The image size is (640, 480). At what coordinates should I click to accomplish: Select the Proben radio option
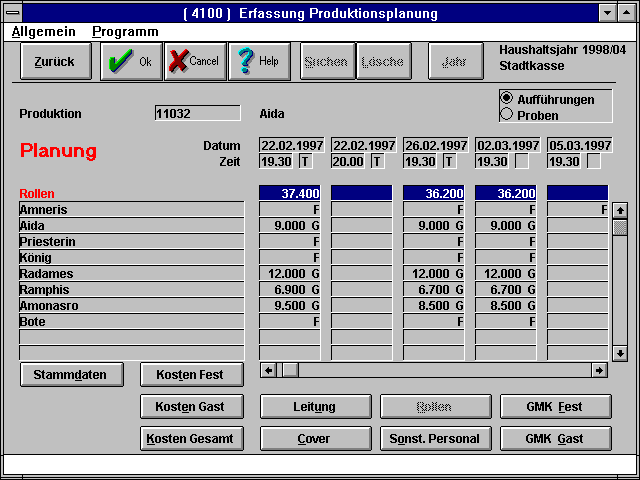pyautogui.click(x=507, y=115)
